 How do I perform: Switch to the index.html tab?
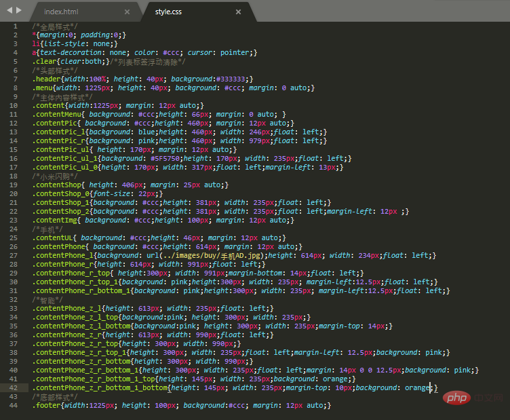pos(61,12)
